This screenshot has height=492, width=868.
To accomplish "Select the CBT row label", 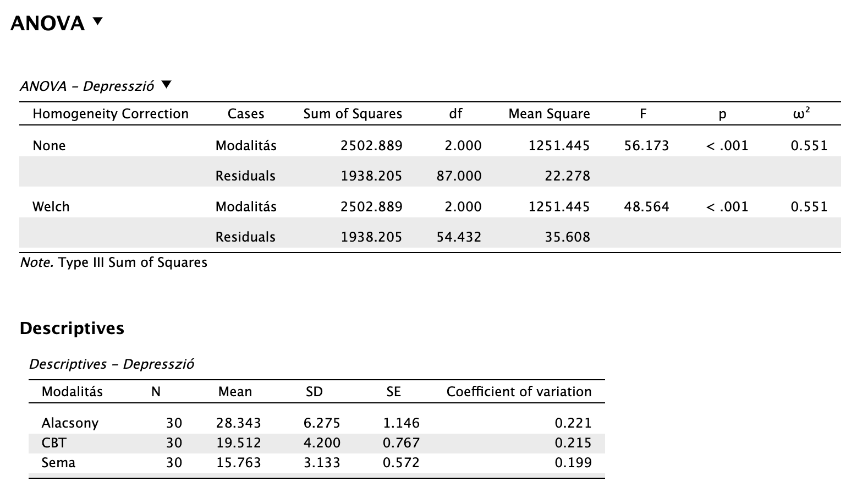I will [x=53, y=443].
